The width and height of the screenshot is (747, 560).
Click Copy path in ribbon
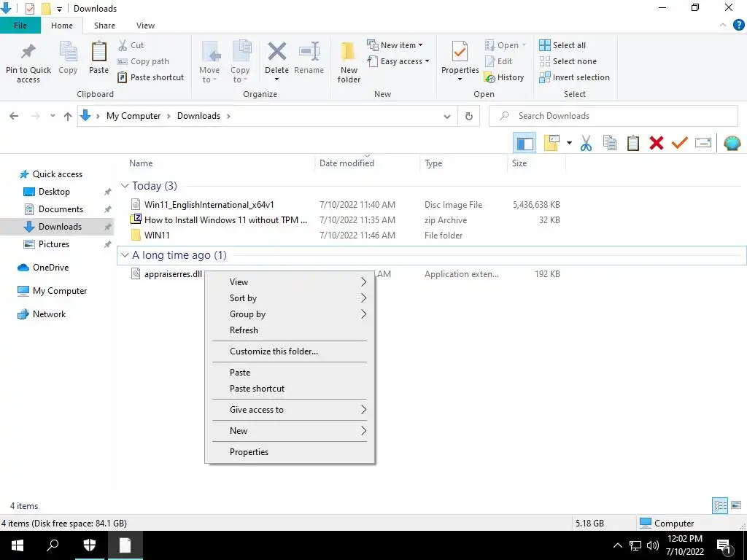143,61
